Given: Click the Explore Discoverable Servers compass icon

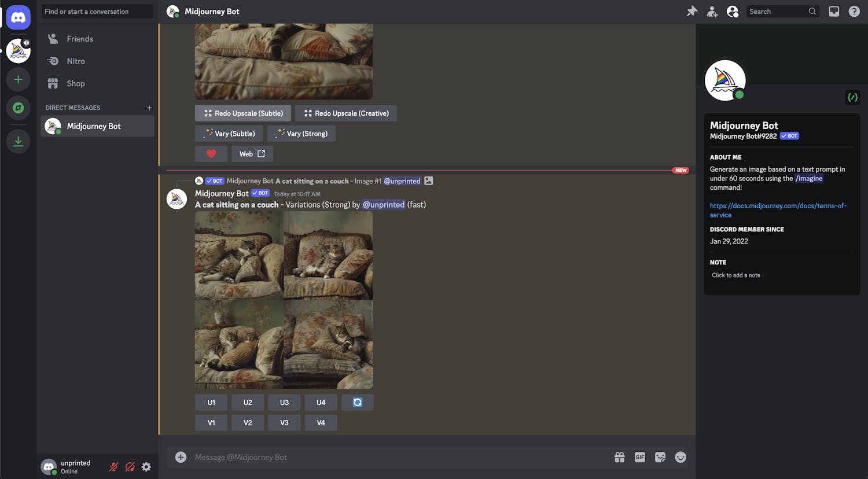Looking at the screenshot, I should (x=19, y=108).
